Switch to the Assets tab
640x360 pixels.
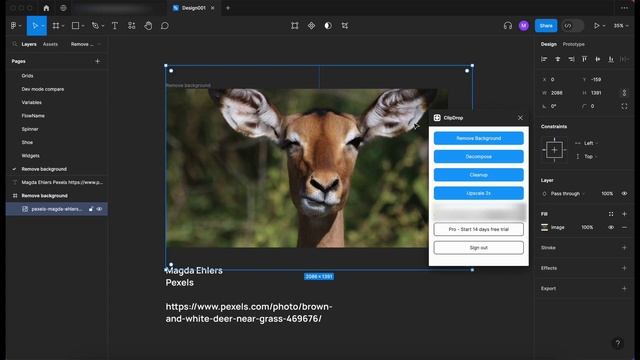(x=50, y=44)
